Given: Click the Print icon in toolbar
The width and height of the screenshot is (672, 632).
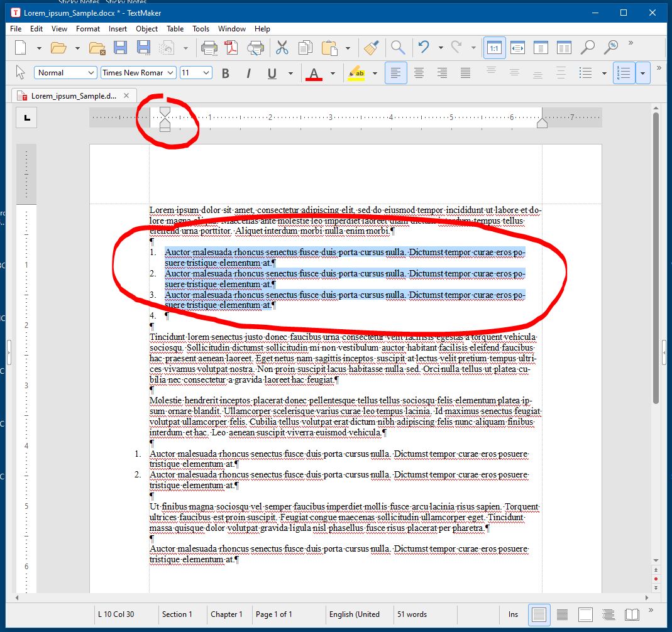Looking at the screenshot, I should click(x=209, y=48).
